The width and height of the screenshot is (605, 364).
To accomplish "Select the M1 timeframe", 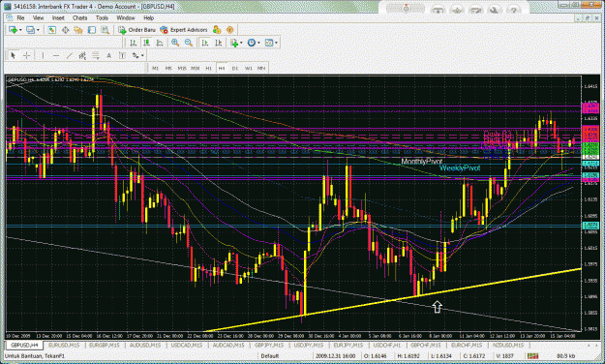I will coord(155,69).
